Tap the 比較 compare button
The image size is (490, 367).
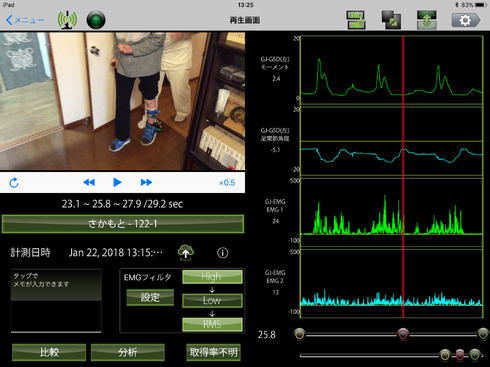click(x=49, y=352)
